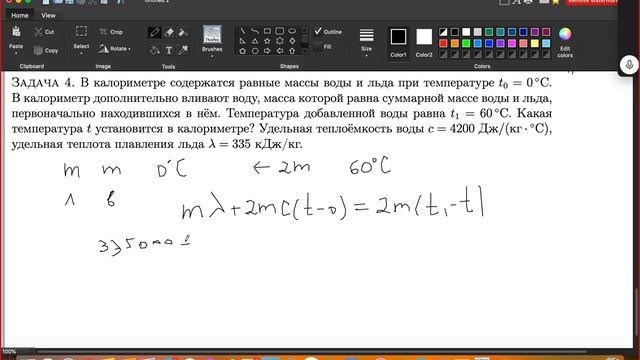The width and height of the screenshot is (640, 360).
Task: Choose the left arrow shape
Action: pos(280,51)
